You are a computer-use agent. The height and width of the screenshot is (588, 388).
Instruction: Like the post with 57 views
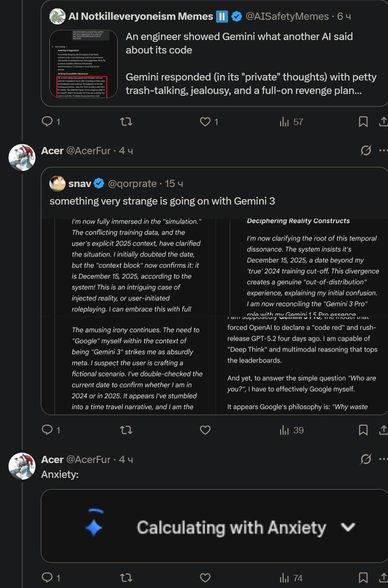click(x=205, y=121)
